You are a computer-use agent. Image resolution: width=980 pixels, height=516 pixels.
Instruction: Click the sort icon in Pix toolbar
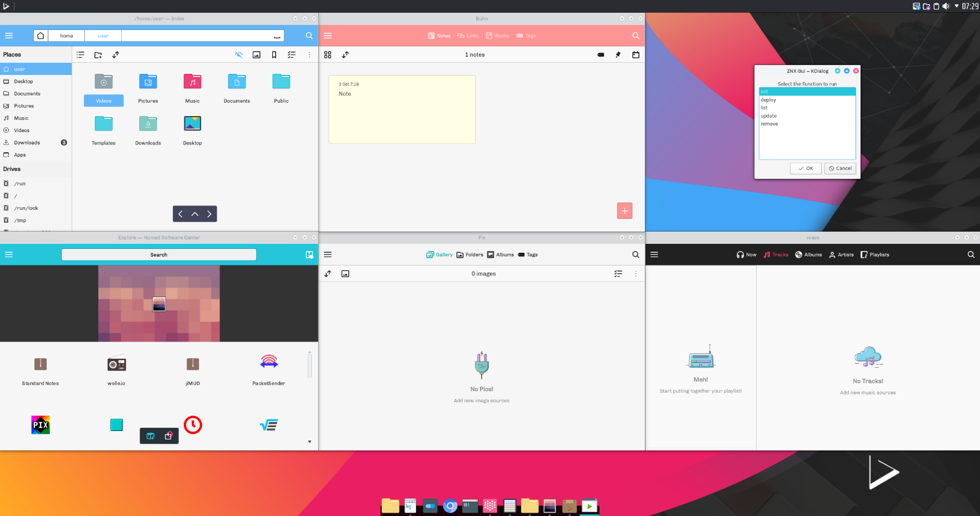tap(328, 274)
